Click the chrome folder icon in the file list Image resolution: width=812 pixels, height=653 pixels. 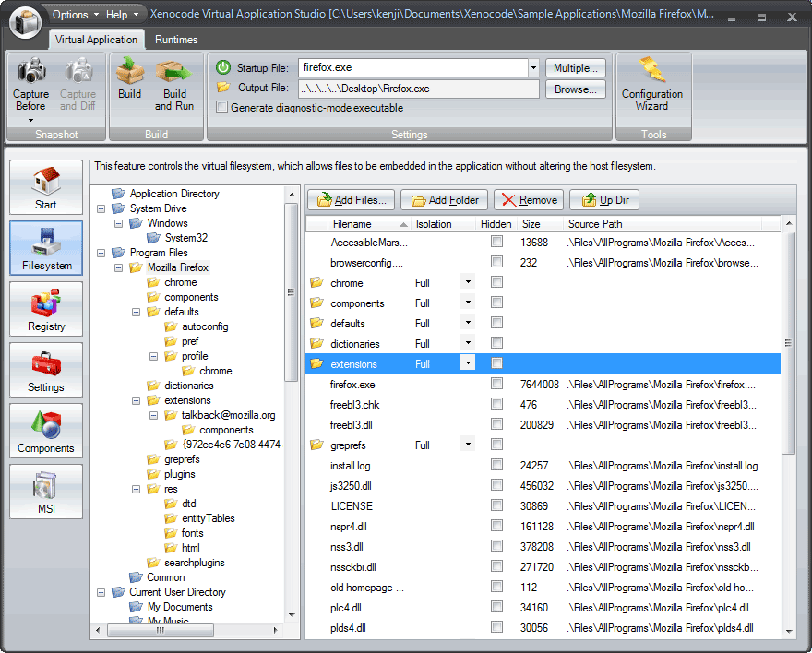[316, 282]
